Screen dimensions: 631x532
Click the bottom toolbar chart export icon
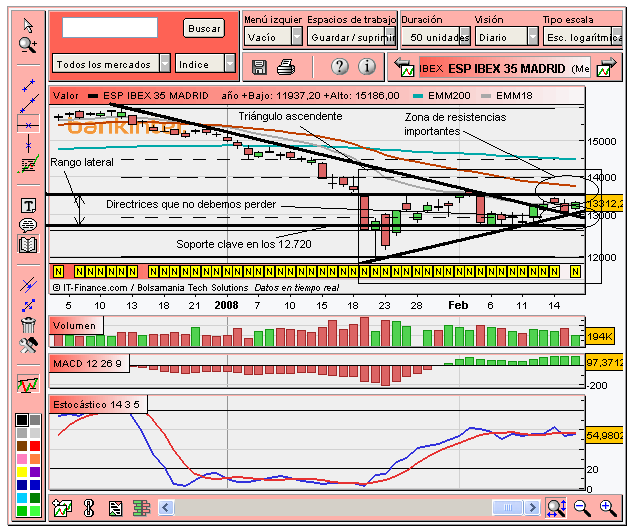pos(62,508)
